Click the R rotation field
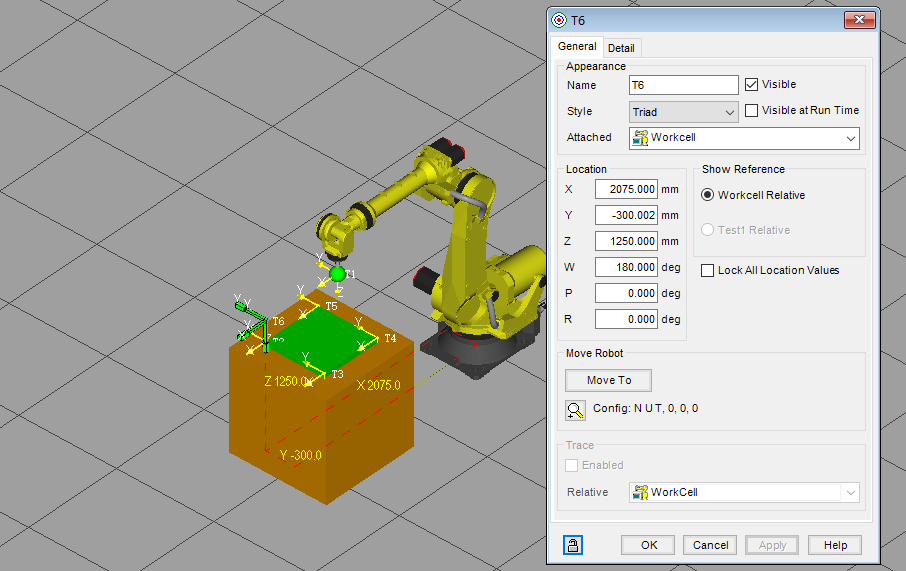 pyautogui.click(x=626, y=319)
